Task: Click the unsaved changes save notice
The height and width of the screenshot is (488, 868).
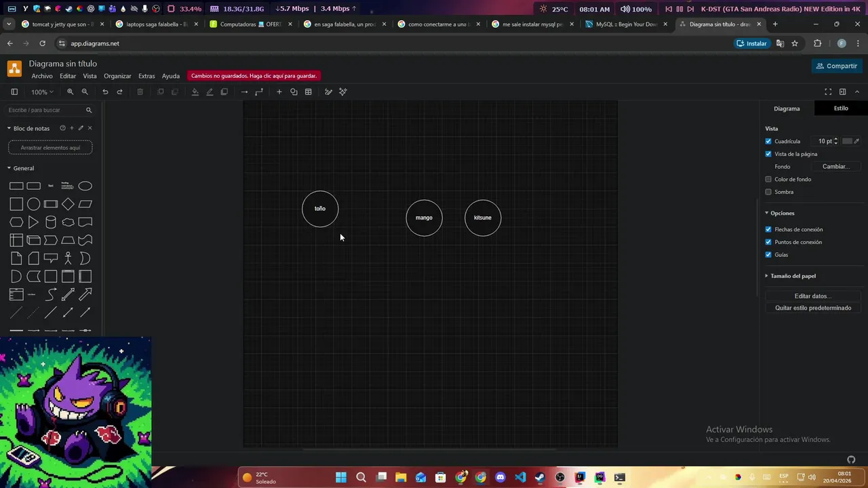Action: coord(254,76)
